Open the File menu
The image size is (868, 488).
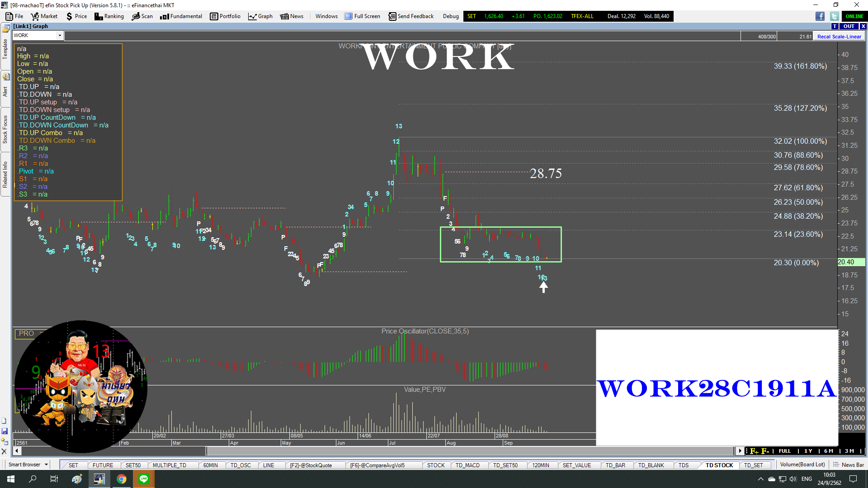(14, 16)
